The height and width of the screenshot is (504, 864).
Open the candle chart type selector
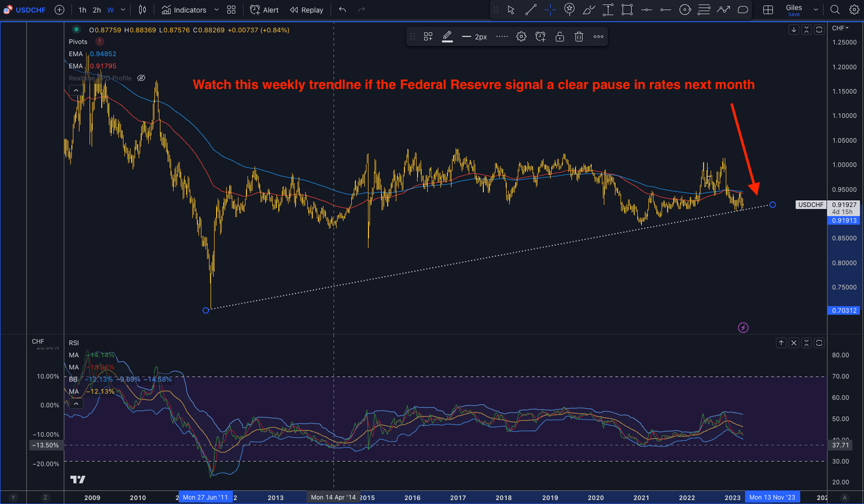point(142,10)
